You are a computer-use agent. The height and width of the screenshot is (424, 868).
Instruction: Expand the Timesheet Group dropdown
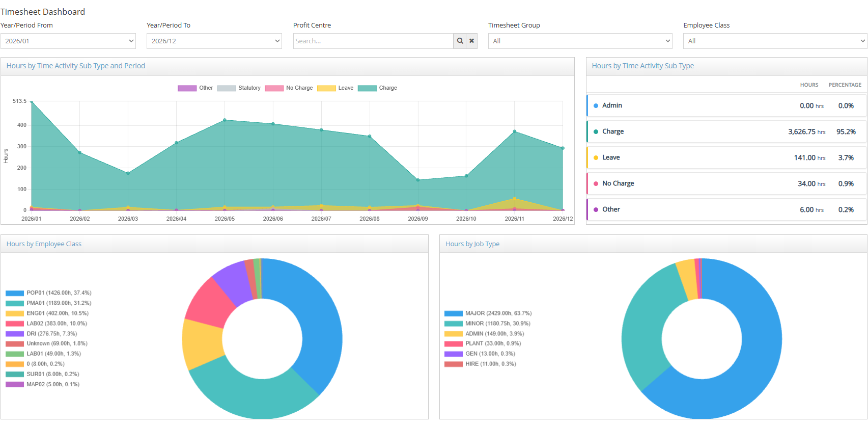pyautogui.click(x=580, y=41)
